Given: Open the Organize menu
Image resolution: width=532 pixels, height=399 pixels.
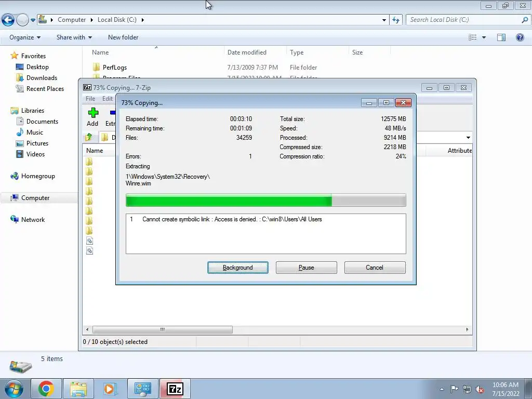Looking at the screenshot, I should (x=25, y=37).
